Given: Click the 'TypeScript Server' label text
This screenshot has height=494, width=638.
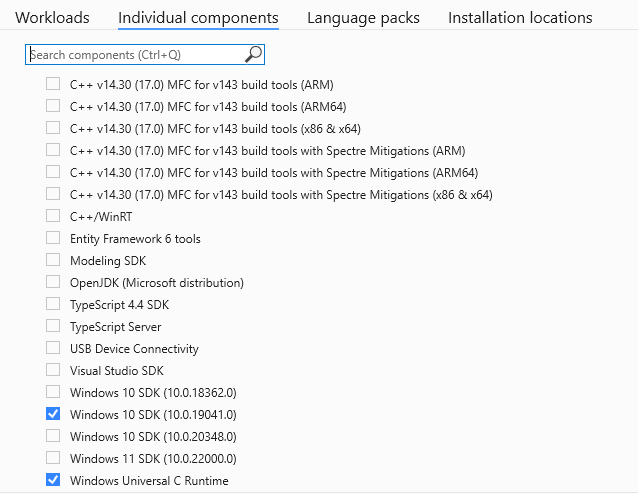Looking at the screenshot, I should [116, 326].
